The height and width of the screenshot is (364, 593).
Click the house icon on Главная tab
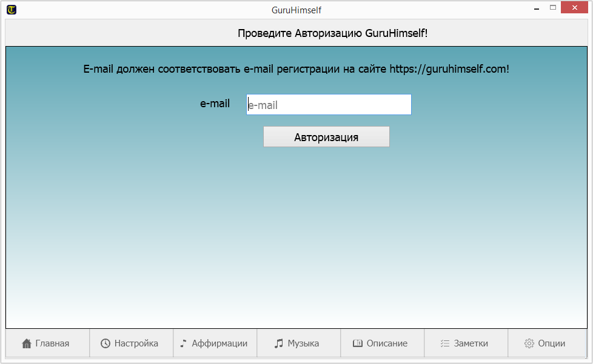tap(27, 343)
